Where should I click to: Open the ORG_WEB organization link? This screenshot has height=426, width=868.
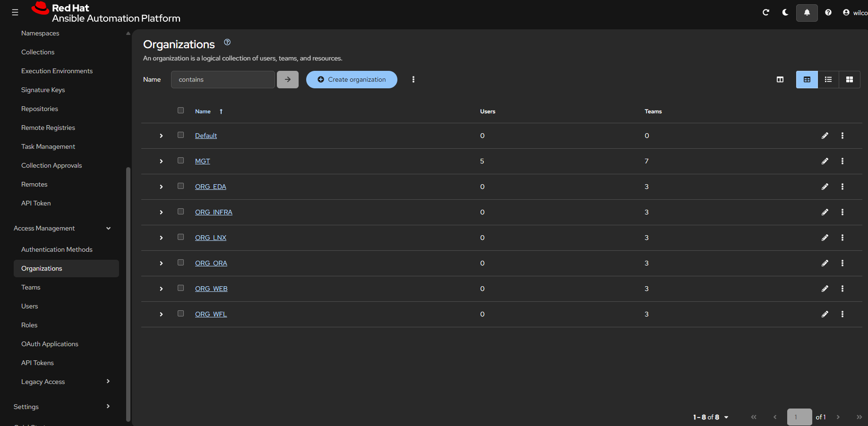pos(211,289)
